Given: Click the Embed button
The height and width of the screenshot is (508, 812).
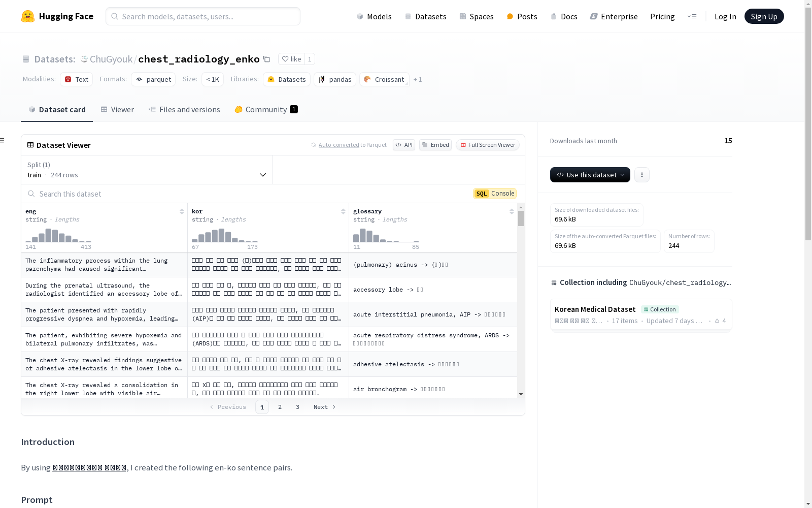Looking at the screenshot, I should click(435, 145).
